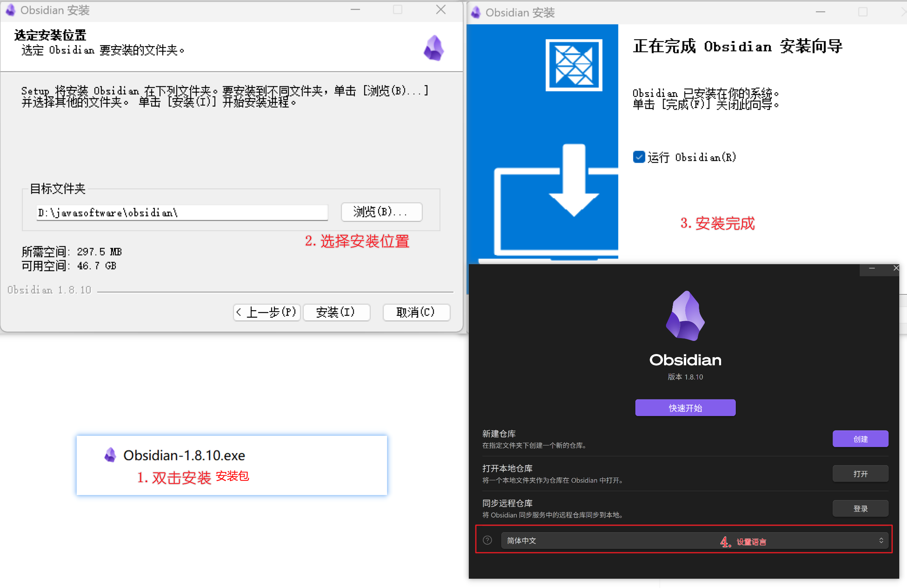907x588 pixels.
Task: Open the 简体中文 language dropdown
Action: [x=695, y=540]
